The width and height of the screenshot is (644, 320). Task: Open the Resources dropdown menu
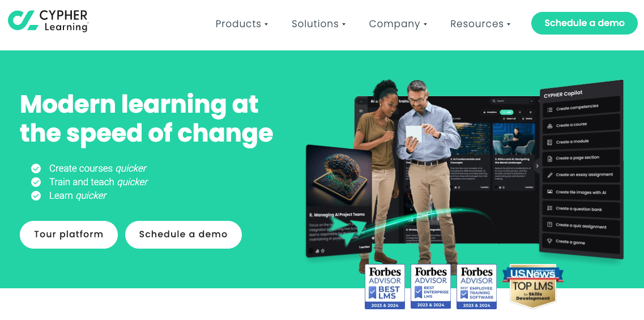pos(480,24)
